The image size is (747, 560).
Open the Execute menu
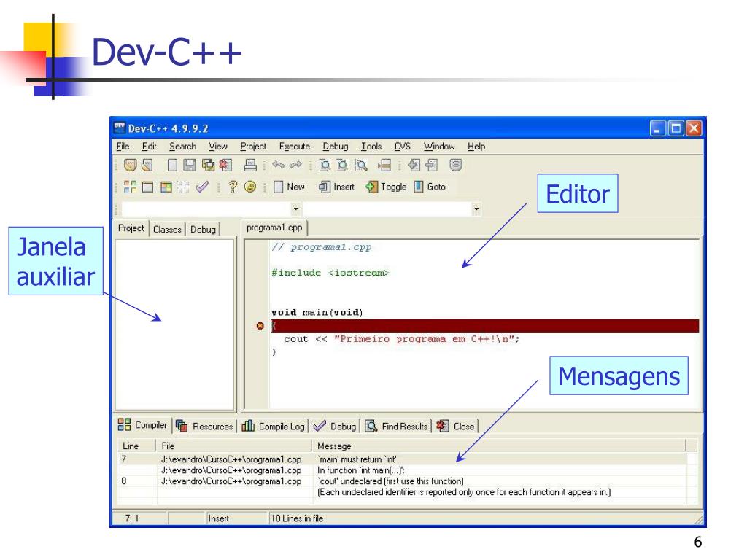(x=295, y=146)
